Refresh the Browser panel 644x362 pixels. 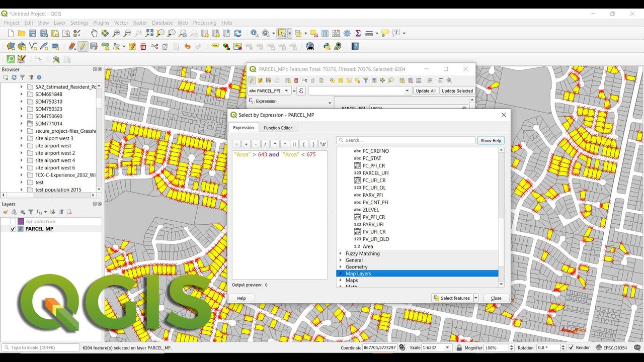pyautogui.click(x=14, y=77)
